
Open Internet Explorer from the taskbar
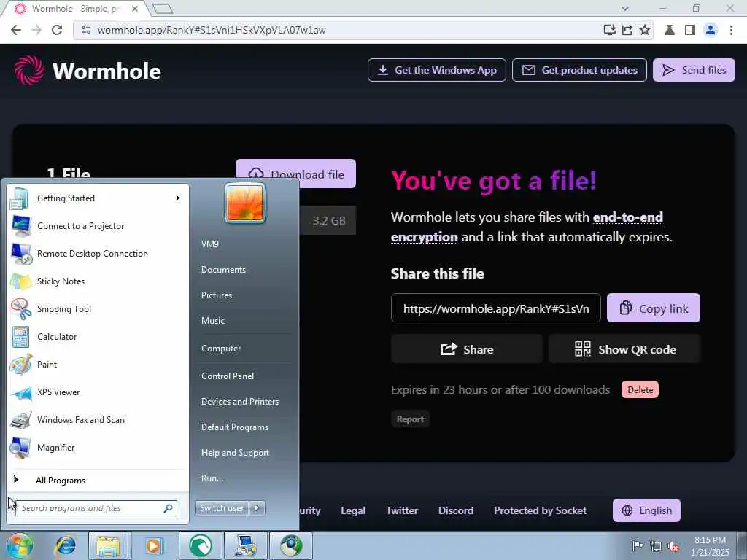point(65,545)
